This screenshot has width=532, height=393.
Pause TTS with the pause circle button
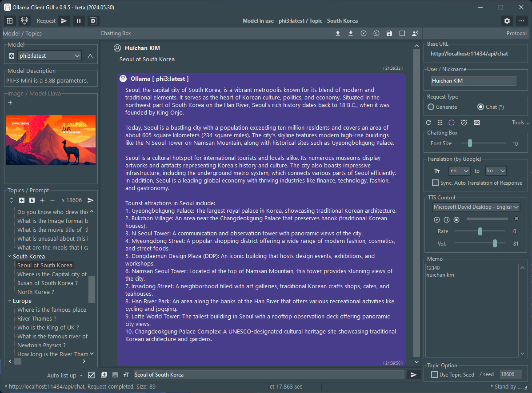(447, 220)
